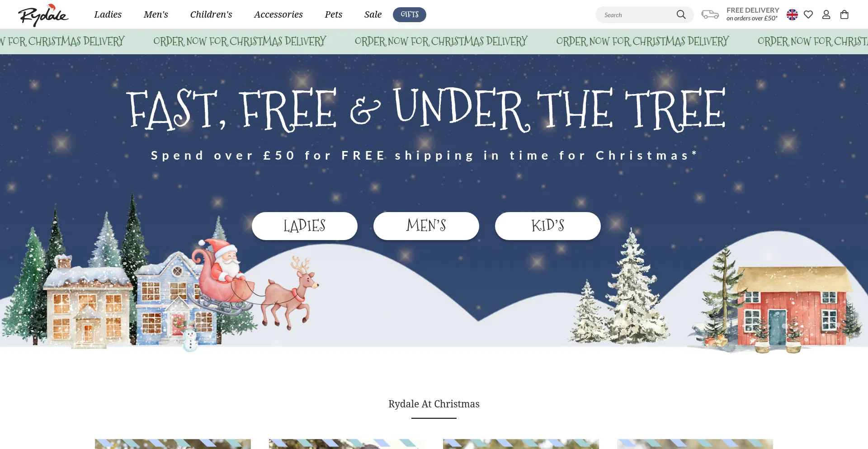Open the Ladies menu
The width and height of the screenshot is (868, 449).
point(108,14)
